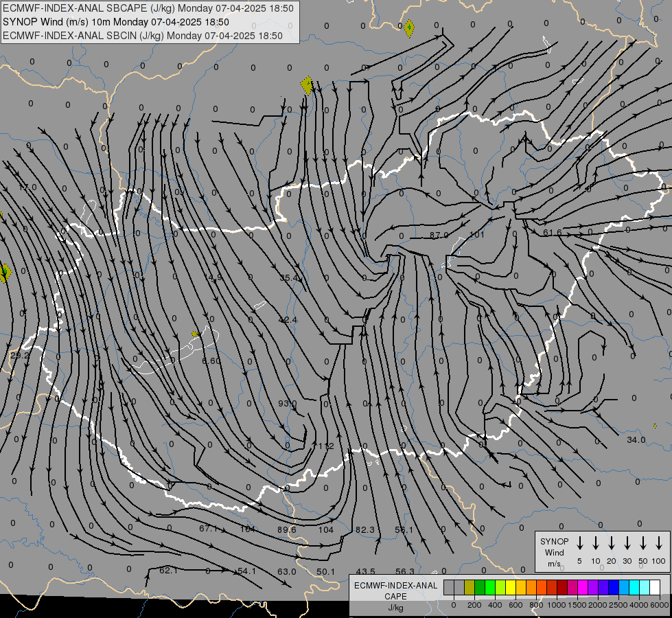
Task: Click the 800 tick label on the CAPE scale
Action: pyautogui.click(x=536, y=605)
